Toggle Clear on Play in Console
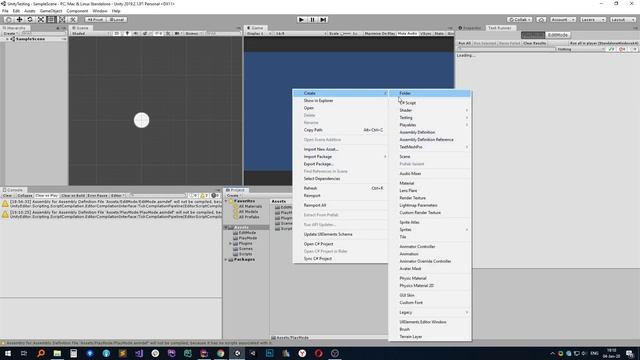This screenshot has width=640, height=360. (x=47, y=196)
